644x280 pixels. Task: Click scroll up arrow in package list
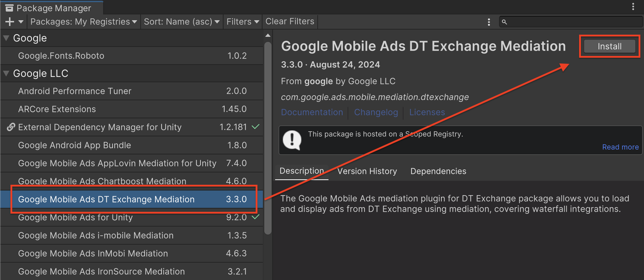268,35
